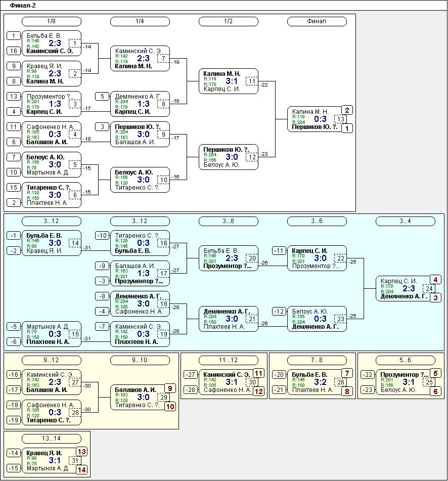Click red place number 7 beside Бульба
Viewport: 448px width, 481px height.
click(347, 373)
